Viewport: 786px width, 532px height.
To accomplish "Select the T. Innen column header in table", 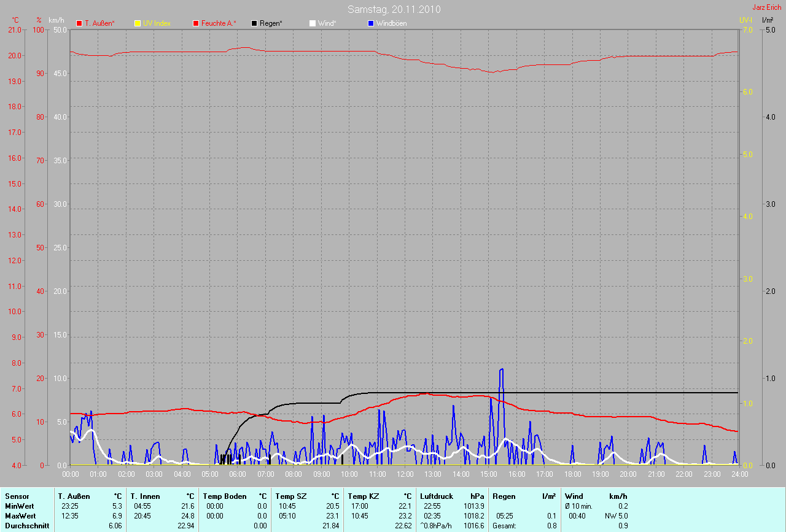I will [x=145, y=496].
